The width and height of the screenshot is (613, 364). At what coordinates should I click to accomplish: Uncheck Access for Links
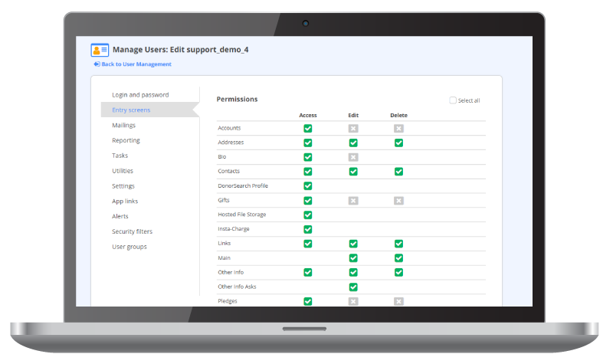308,244
